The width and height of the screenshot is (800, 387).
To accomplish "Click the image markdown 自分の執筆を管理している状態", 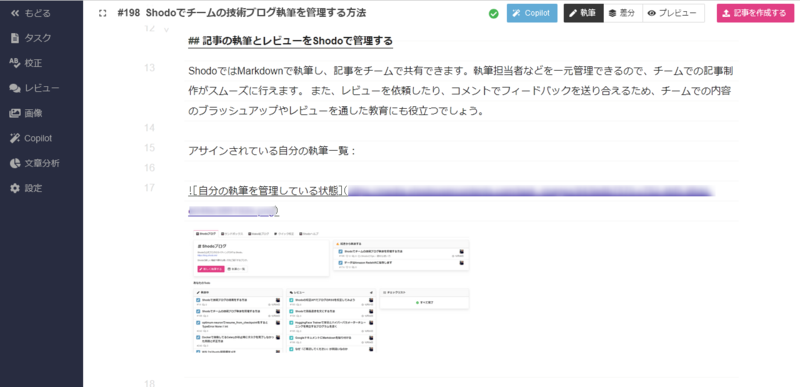I will click(x=451, y=200).
